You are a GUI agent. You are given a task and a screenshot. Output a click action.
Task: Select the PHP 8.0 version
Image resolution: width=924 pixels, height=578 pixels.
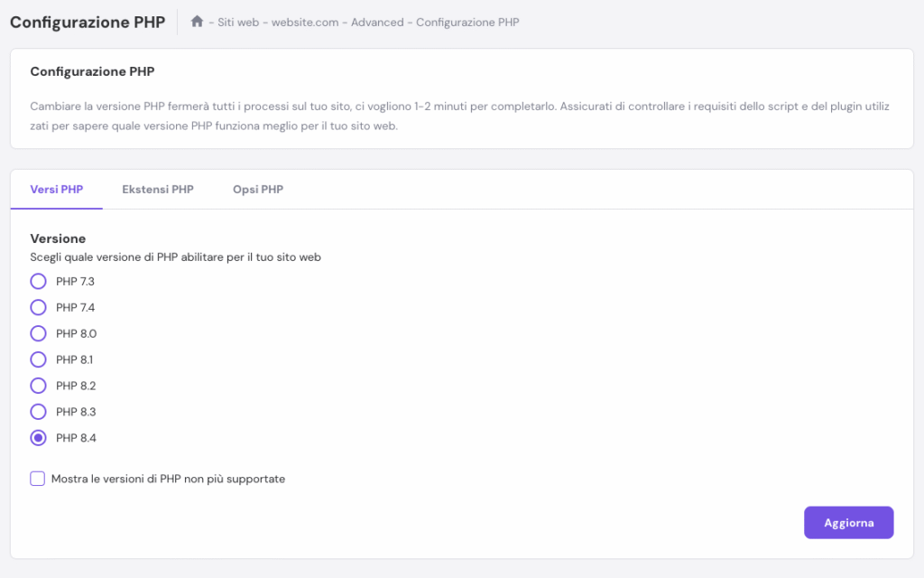pyautogui.click(x=38, y=333)
